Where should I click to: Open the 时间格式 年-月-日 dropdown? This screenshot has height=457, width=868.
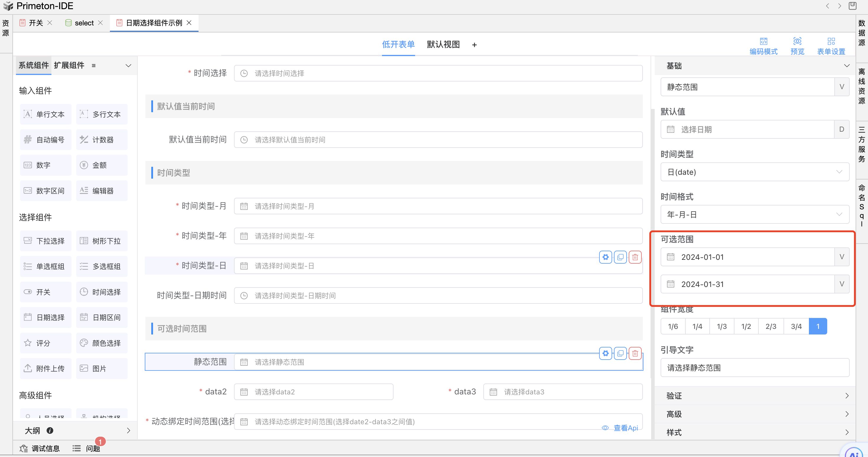click(755, 215)
